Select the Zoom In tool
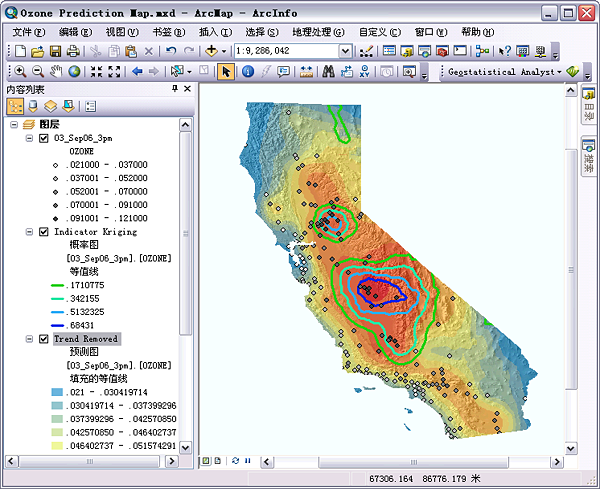 pos(20,72)
